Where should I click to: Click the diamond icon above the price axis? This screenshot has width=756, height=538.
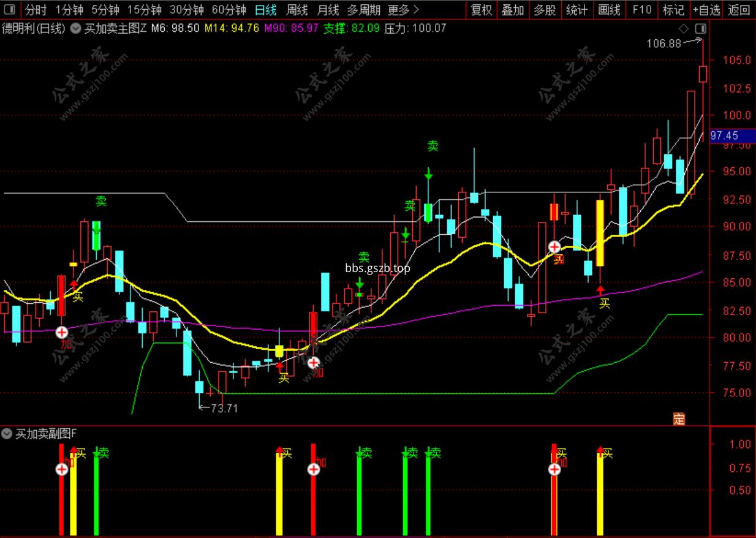pyautogui.click(x=684, y=28)
